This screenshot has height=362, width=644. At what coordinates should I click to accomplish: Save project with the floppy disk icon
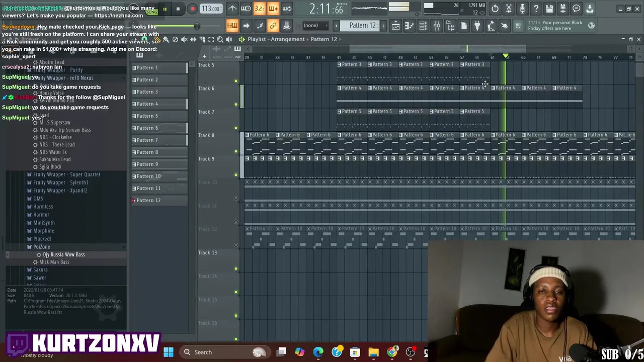pyautogui.click(x=549, y=9)
